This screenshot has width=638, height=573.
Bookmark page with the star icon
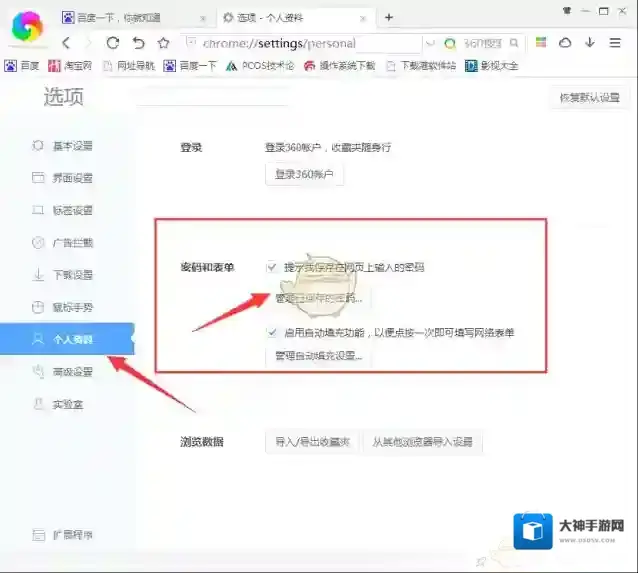tap(164, 43)
